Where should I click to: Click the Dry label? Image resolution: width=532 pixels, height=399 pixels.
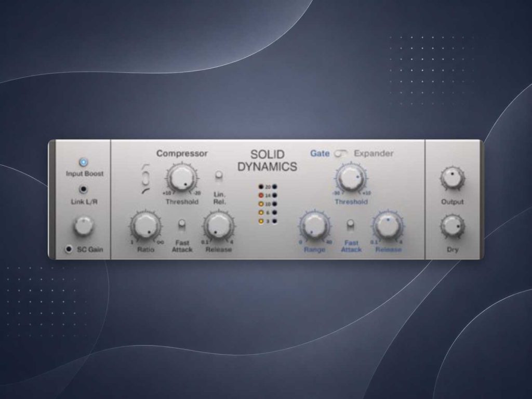pyautogui.click(x=453, y=250)
